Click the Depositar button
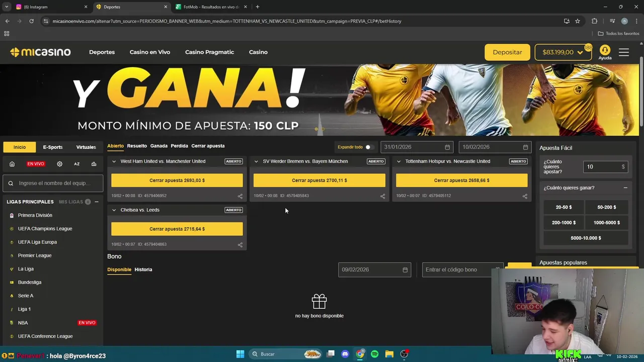The height and width of the screenshot is (362, 644). point(507,52)
